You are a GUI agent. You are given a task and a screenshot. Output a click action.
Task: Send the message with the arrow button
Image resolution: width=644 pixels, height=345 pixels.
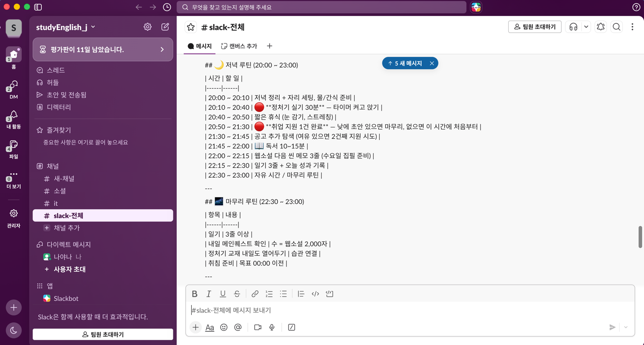tap(612, 327)
